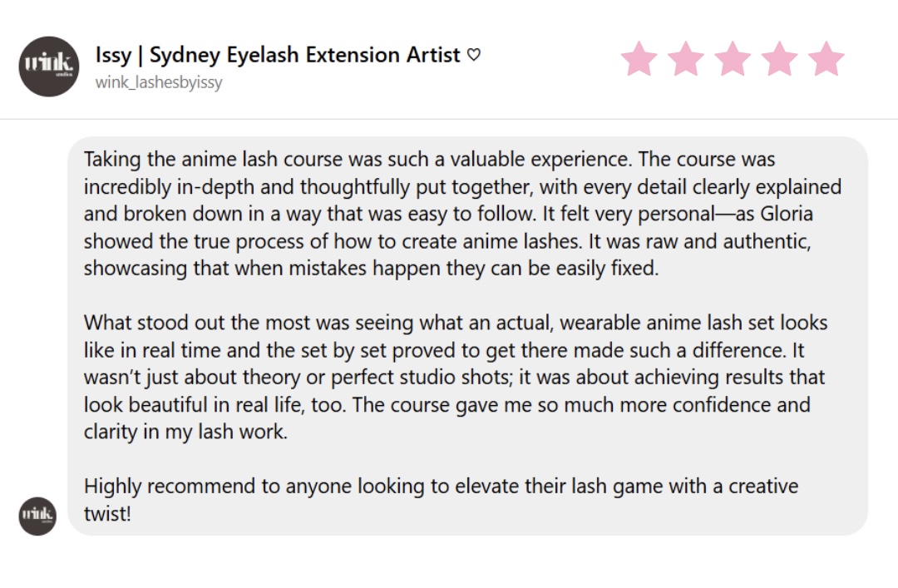Click the 'Taking the anime lash course' paragraph
The height and width of the screenshot is (588, 898).
pos(462,214)
